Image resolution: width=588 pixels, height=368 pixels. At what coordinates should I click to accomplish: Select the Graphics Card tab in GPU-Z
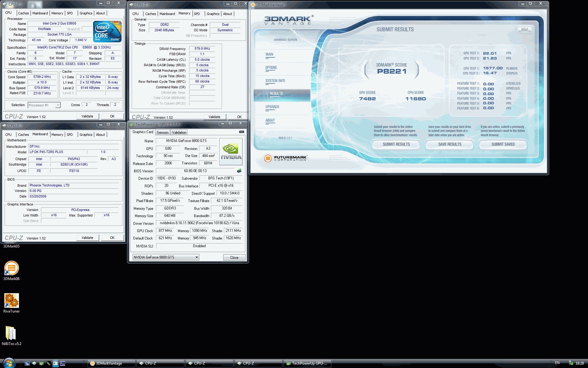pos(143,132)
